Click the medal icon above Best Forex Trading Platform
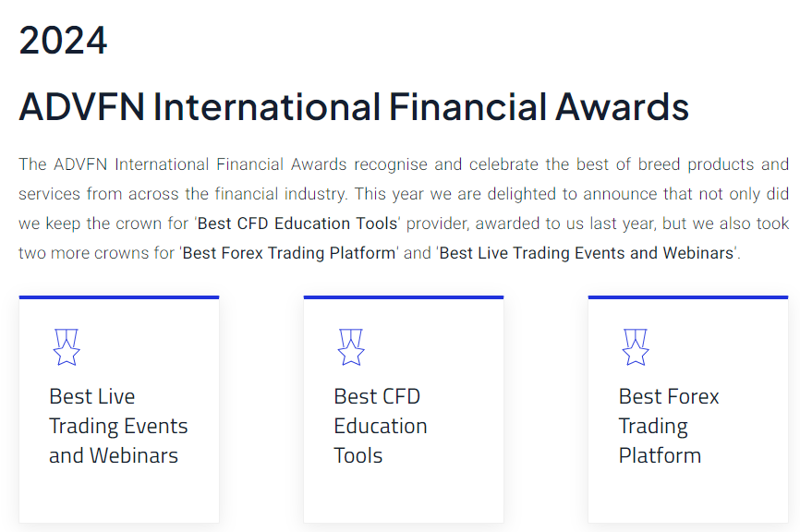Viewport: 800px width, 532px height. point(636,347)
